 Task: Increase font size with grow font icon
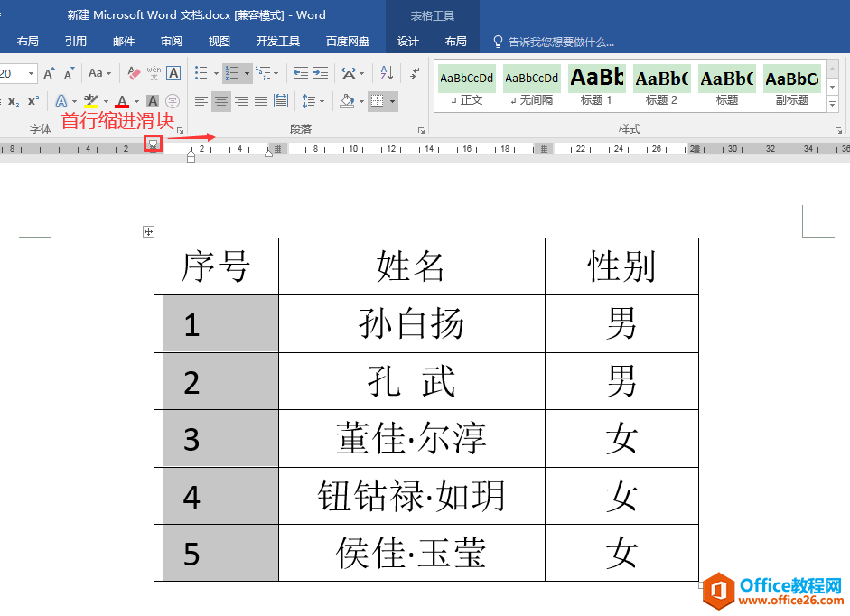(x=50, y=73)
